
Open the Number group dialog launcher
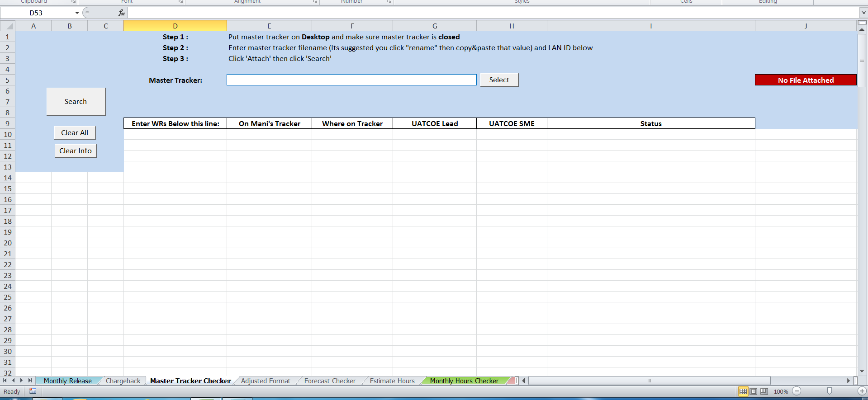[x=389, y=2]
